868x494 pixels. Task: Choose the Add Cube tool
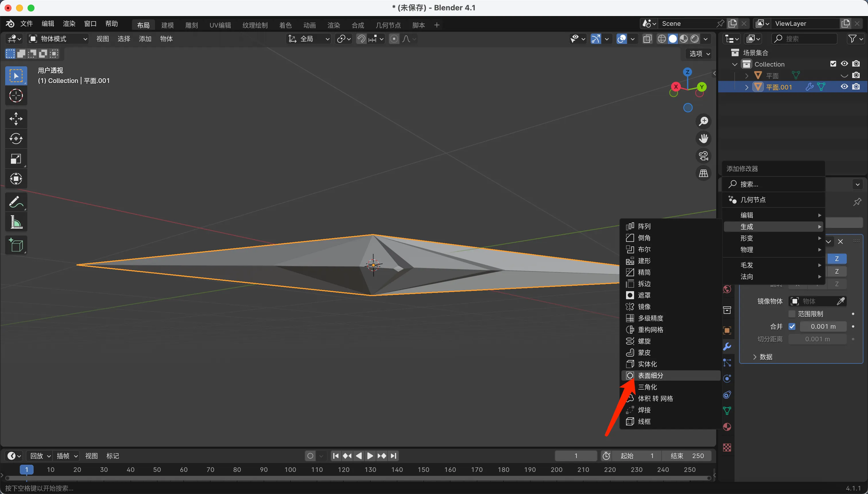[x=16, y=245]
